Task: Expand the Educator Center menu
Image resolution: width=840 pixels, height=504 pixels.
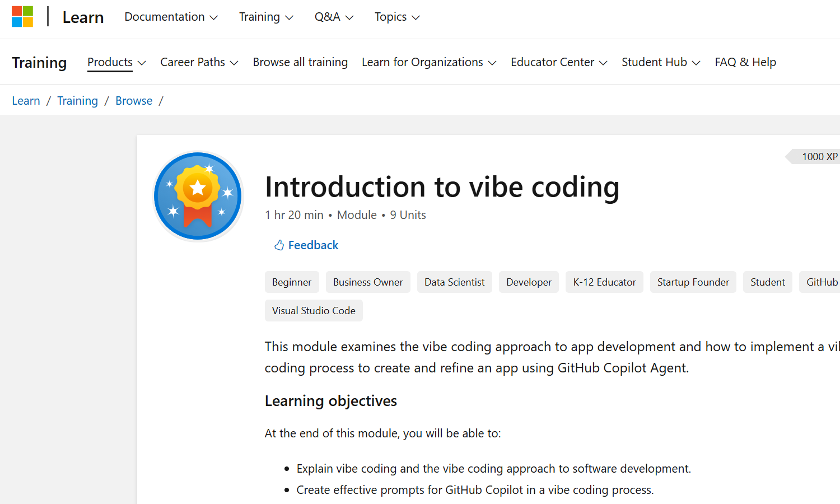Action: click(559, 62)
